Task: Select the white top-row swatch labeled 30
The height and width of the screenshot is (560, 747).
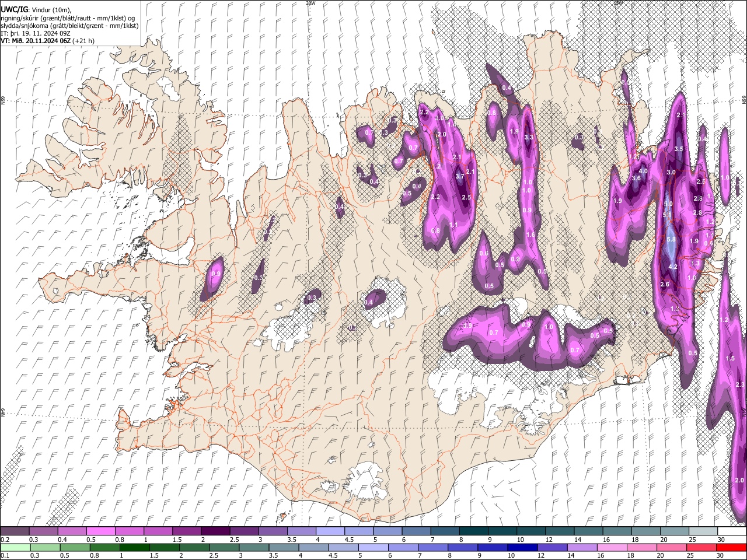Action: (732, 531)
